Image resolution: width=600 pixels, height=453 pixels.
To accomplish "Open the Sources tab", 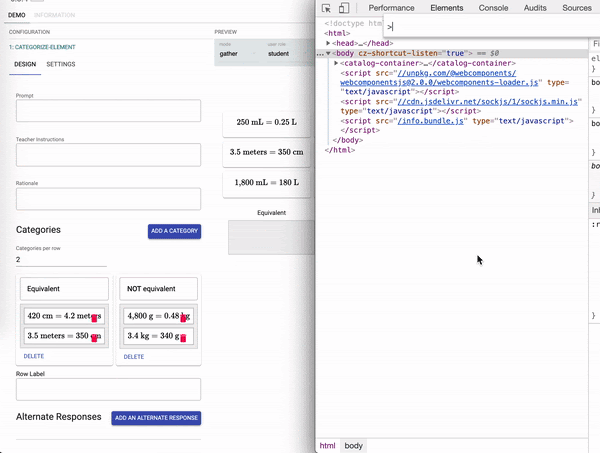I will coord(577,8).
